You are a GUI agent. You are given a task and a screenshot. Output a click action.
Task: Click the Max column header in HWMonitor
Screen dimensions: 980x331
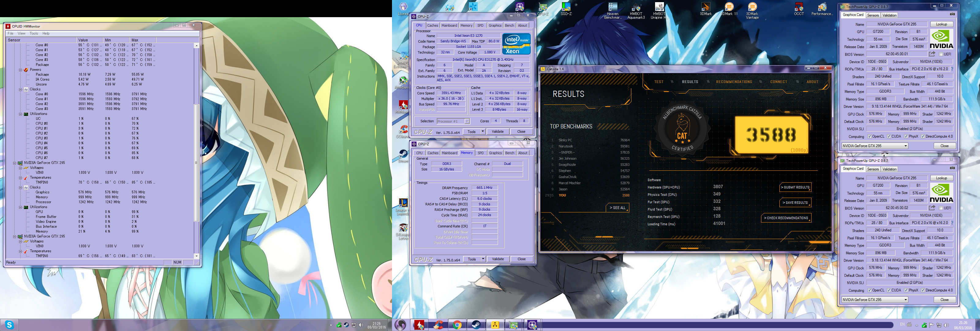[143, 40]
